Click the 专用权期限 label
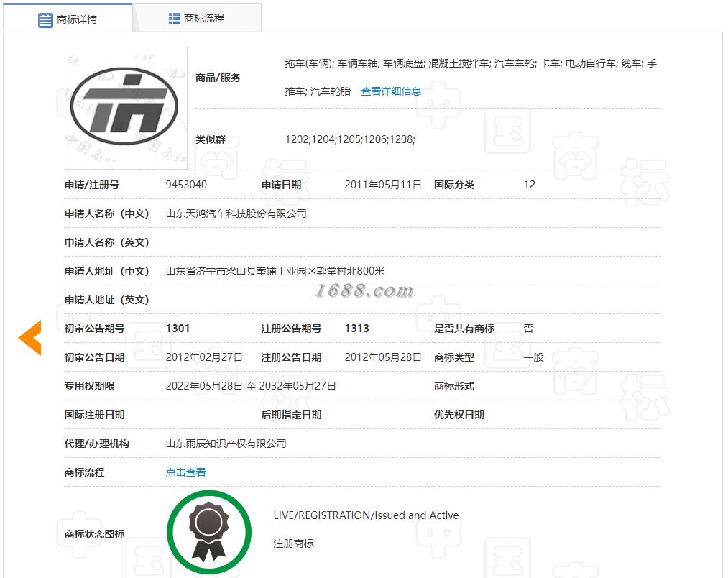The image size is (728, 578). (x=89, y=386)
